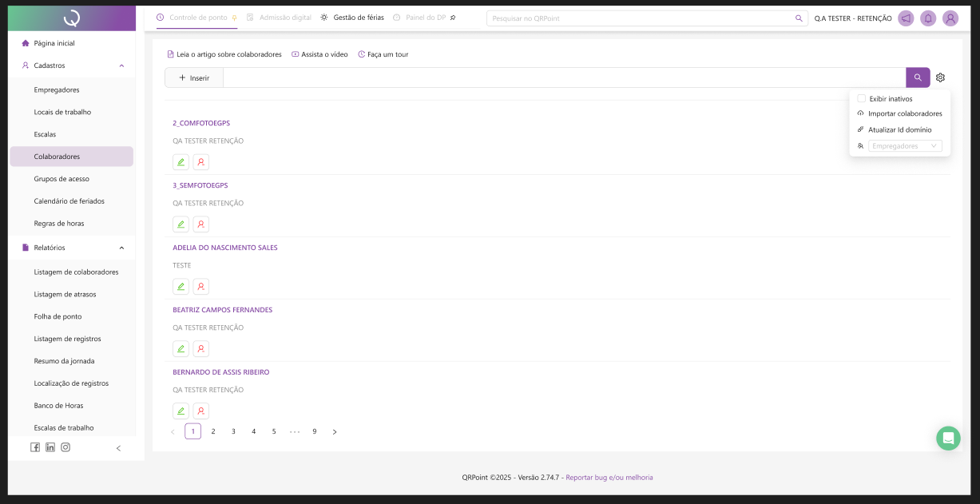Go to page 2 of results
This screenshot has width=980, height=504.
[x=213, y=431]
